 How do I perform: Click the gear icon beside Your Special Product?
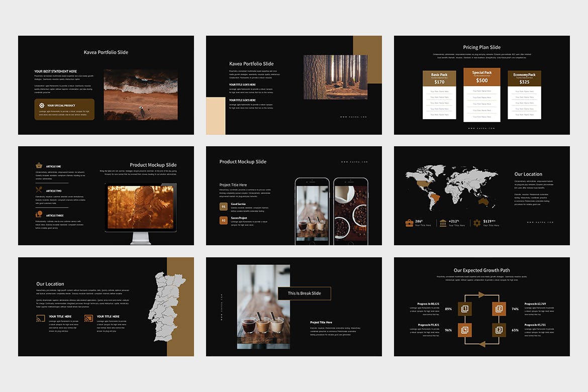42,106
